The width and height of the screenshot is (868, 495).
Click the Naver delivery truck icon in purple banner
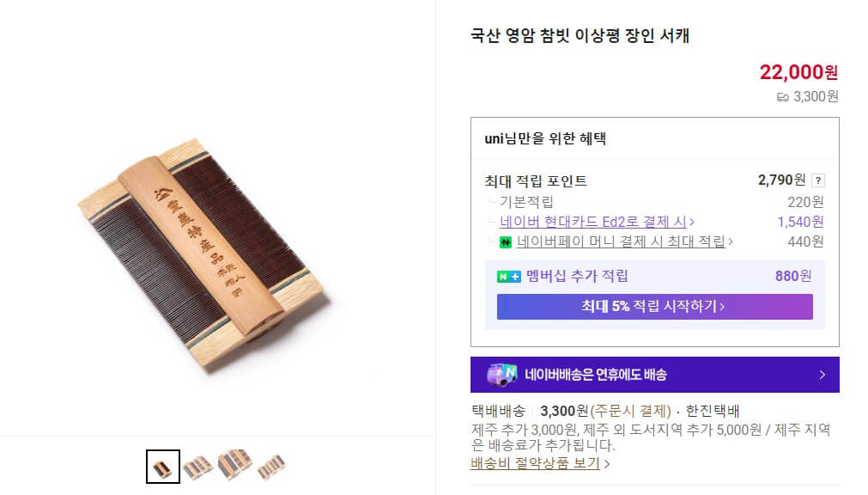[502, 375]
